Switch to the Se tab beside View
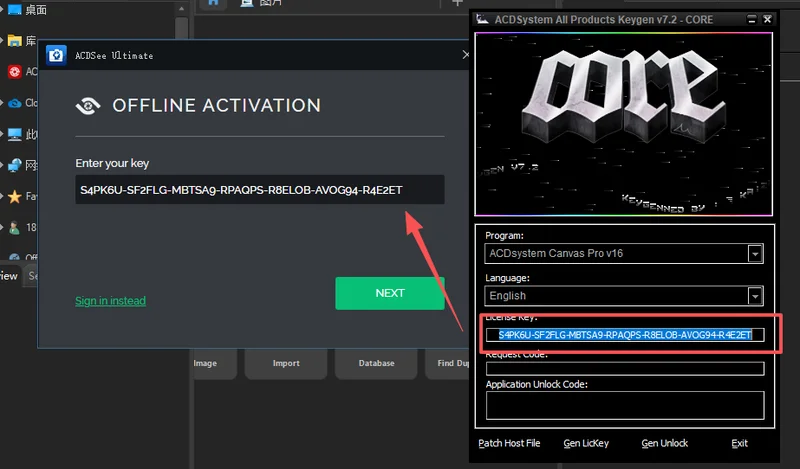The height and width of the screenshot is (469, 800). tap(32, 276)
